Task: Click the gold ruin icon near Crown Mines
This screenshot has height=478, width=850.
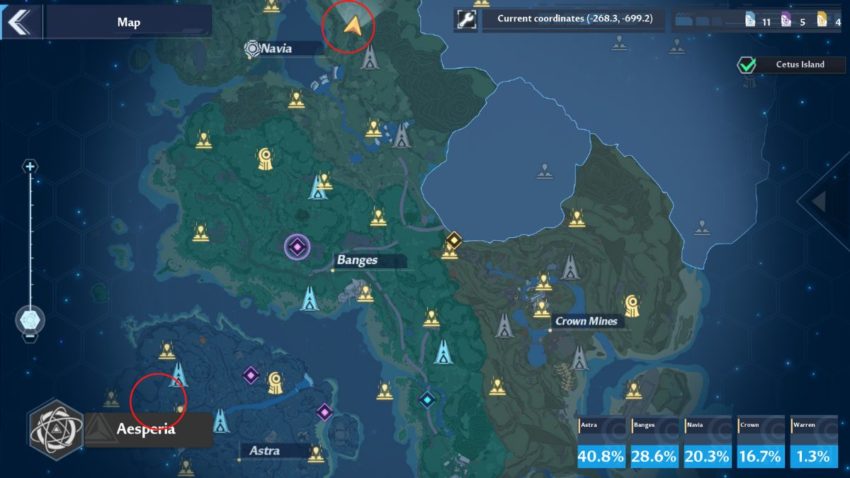Action: (x=631, y=304)
